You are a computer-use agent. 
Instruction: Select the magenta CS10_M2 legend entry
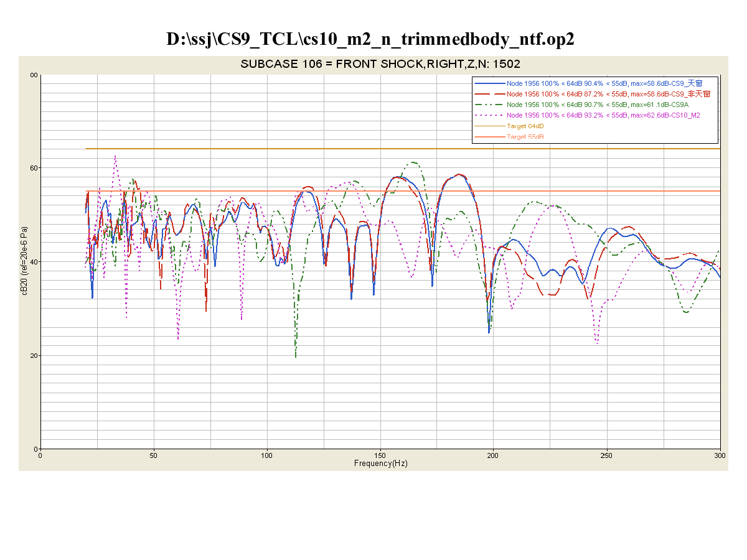603,115
